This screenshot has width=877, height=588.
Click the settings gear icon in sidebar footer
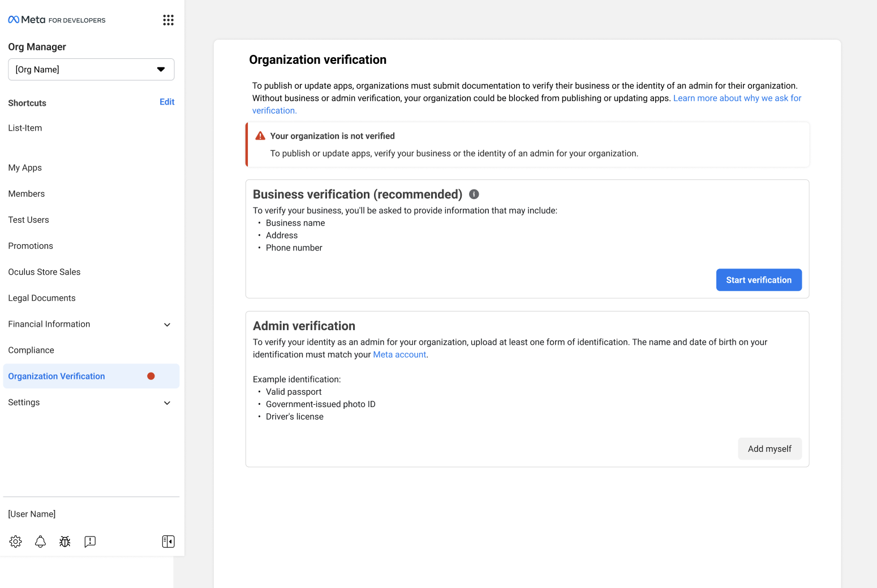click(16, 542)
